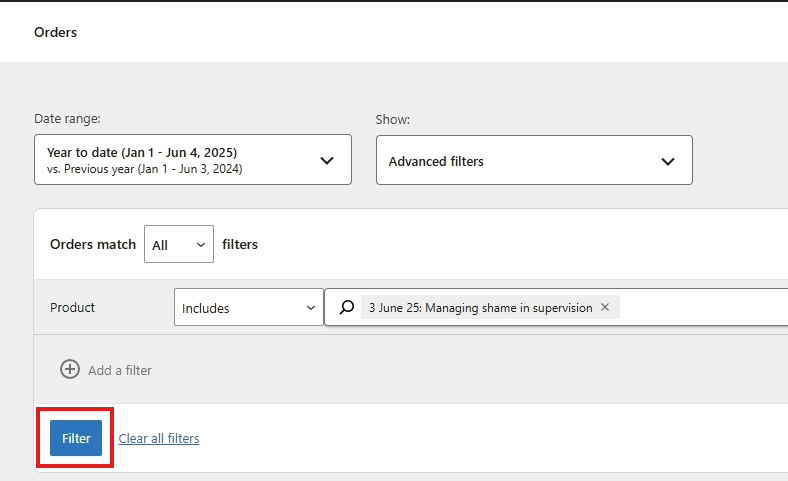
Task: Click the Orders page heading
Action: (x=55, y=32)
